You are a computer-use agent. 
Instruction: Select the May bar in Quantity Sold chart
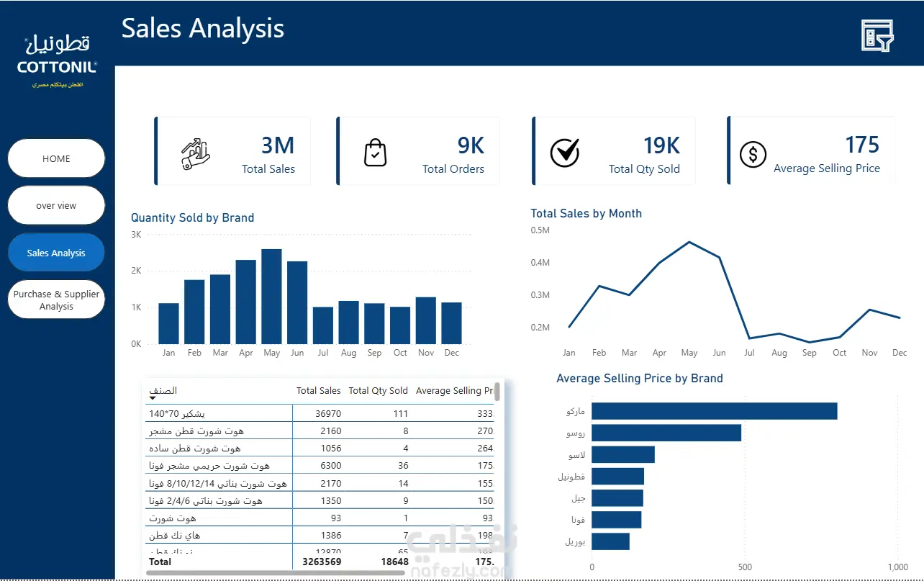(x=271, y=297)
